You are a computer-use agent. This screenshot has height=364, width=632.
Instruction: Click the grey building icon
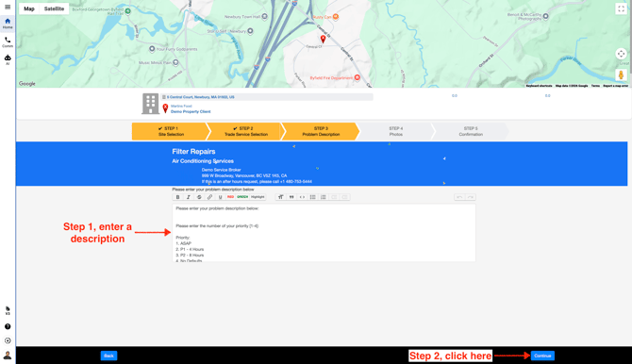point(150,104)
